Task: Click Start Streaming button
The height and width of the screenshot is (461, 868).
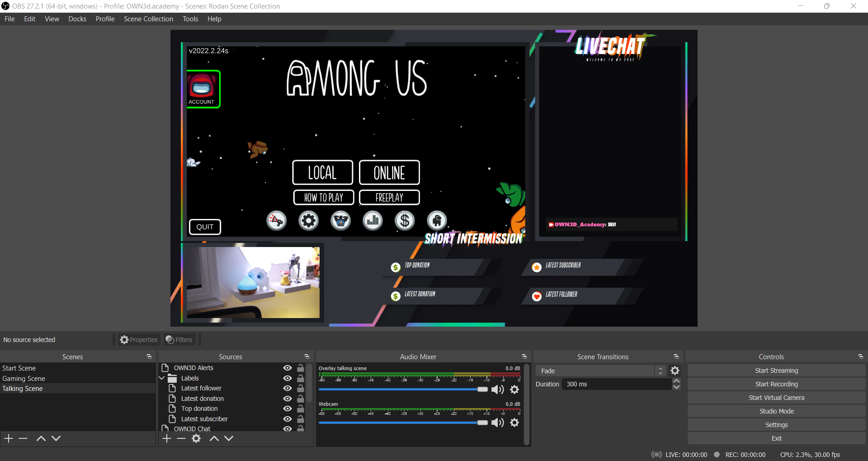Action: pos(776,371)
